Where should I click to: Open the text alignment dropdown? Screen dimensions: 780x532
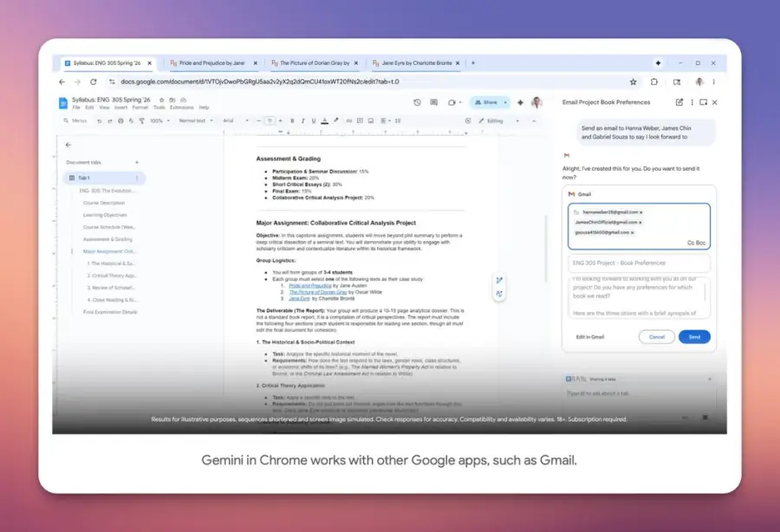coord(385,120)
